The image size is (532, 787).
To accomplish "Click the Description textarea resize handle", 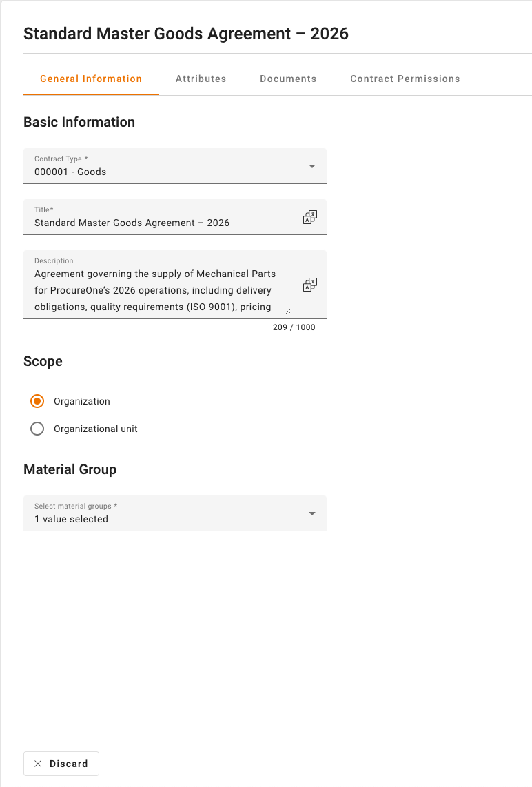I will pos(287,311).
